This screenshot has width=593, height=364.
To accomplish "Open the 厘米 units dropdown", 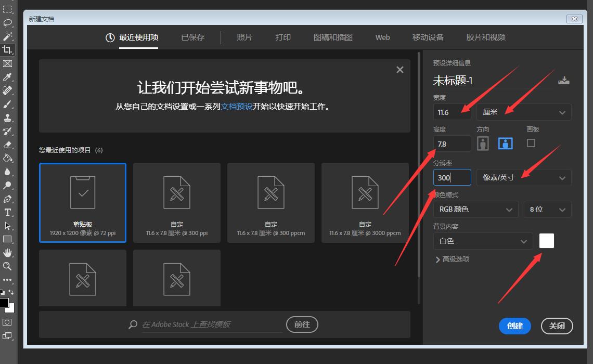I will 523,112.
